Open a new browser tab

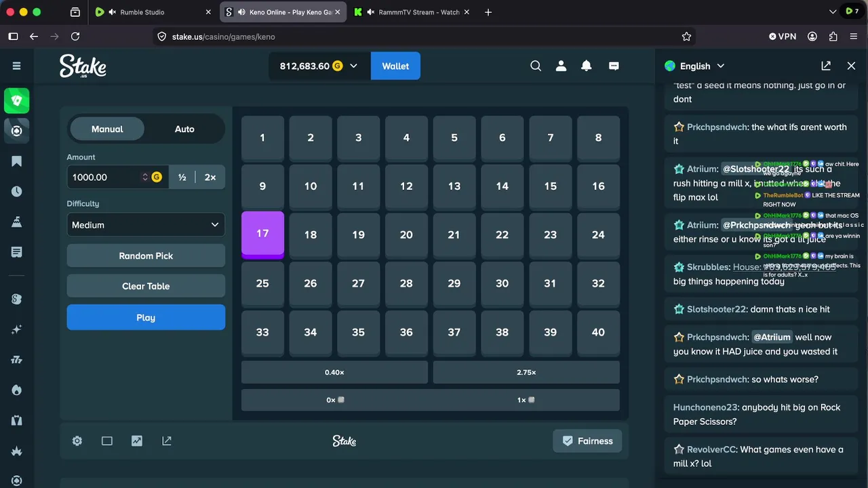point(488,12)
